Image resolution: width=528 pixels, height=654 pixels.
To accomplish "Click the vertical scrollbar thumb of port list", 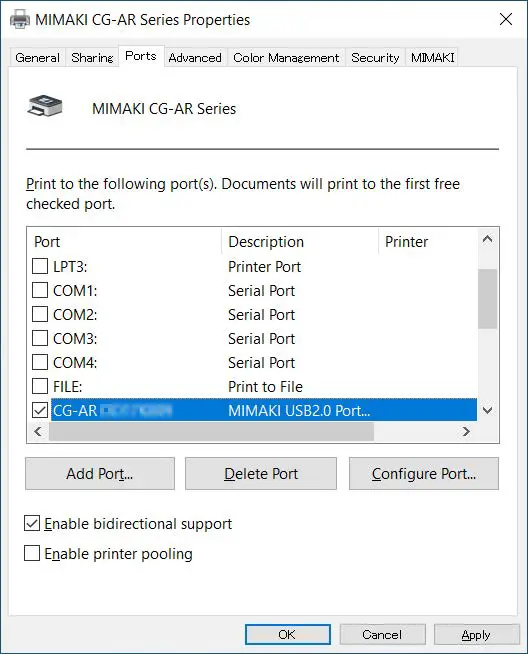I will 488,299.
